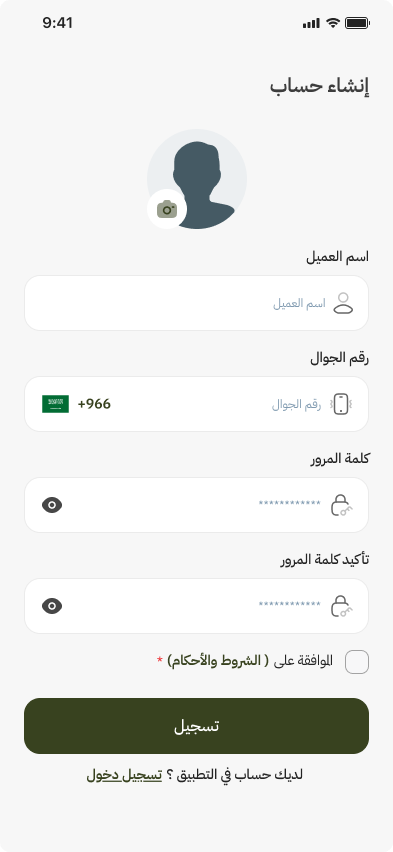This screenshot has height=852, width=393.
Task: Show confirm password using the eye icon
Action: coord(52,606)
